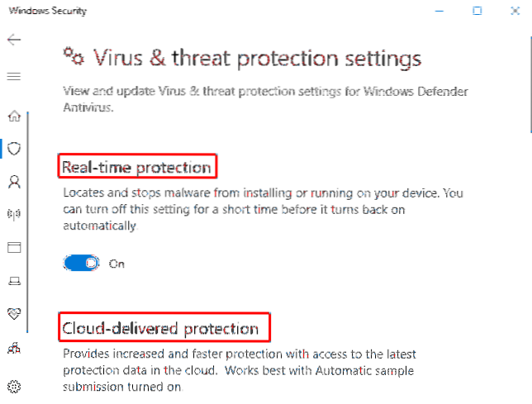
Task: Open Family options icon in the sidebar
Action: tap(13, 349)
